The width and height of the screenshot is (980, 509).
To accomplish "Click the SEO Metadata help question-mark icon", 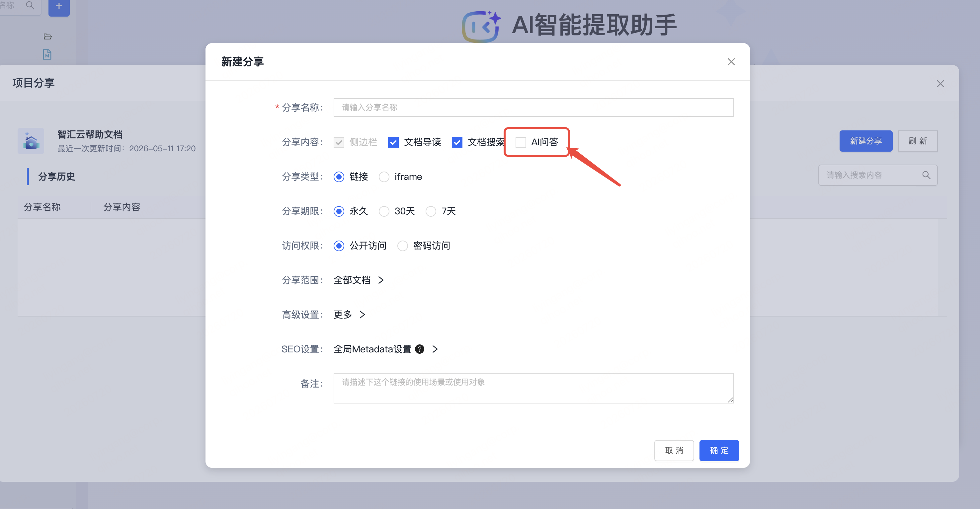I will pos(419,349).
